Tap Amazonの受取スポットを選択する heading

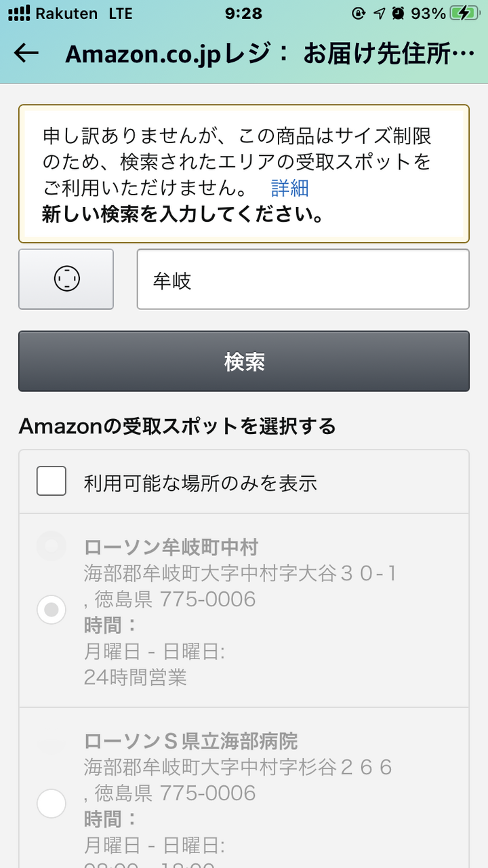(178, 427)
